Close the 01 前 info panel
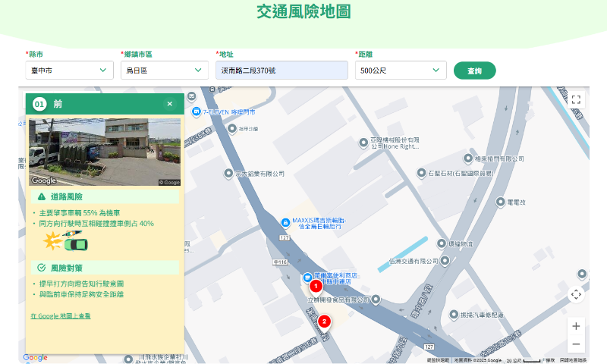Screen dimensions: 607x364 [x=169, y=104]
